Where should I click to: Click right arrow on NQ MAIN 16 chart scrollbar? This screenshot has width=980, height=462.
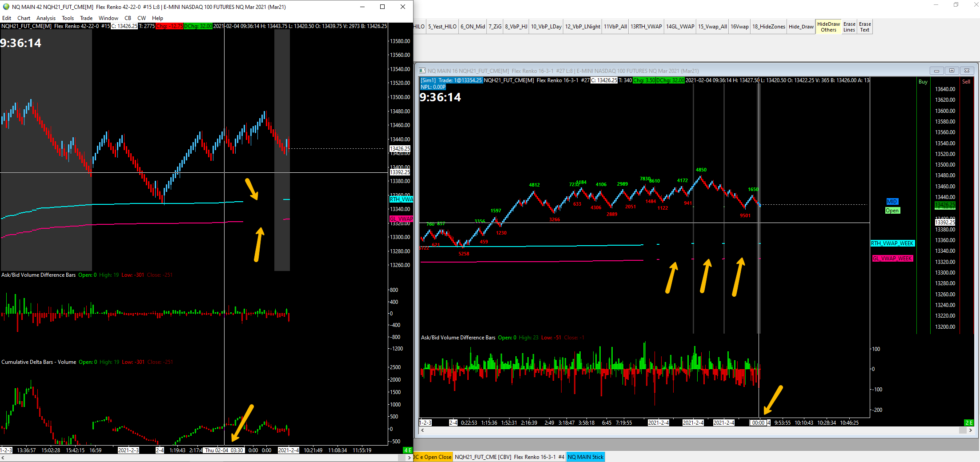[x=970, y=430]
